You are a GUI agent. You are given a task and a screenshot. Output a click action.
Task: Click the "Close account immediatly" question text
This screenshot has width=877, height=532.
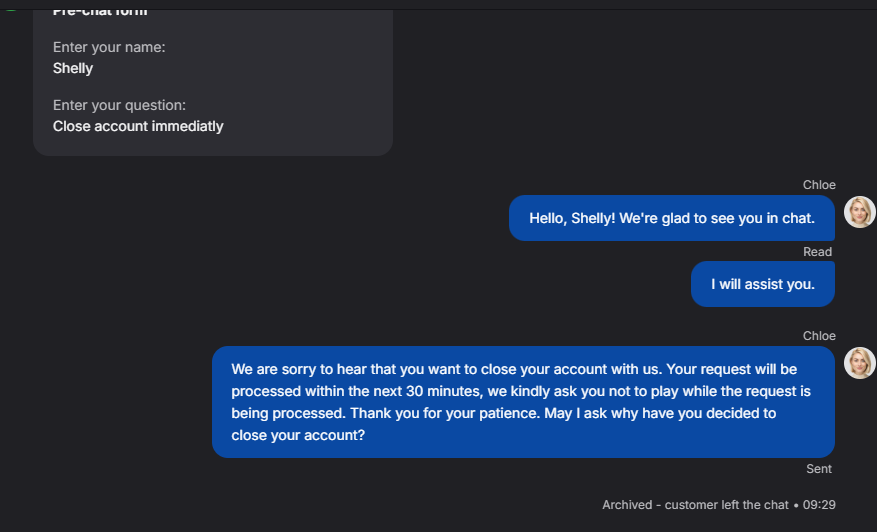coord(138,127)
